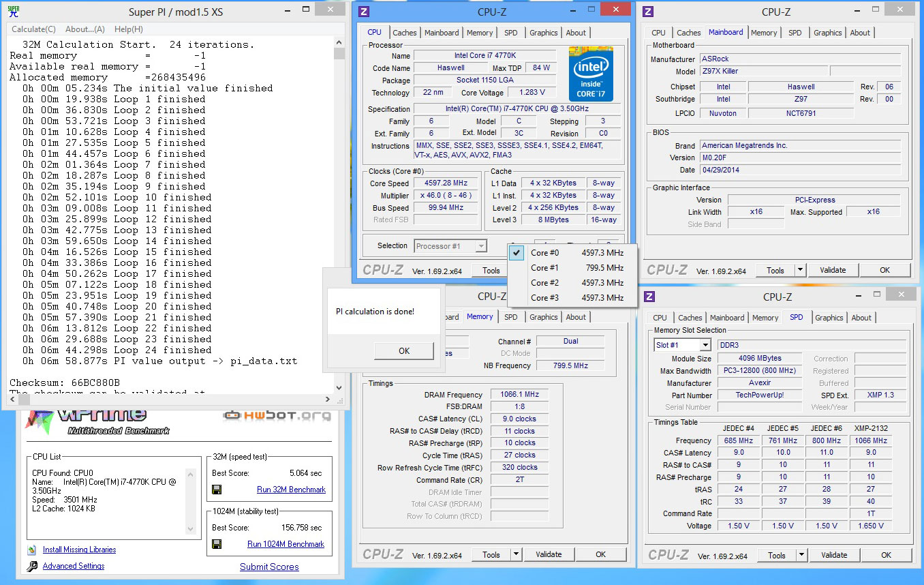Screen dimensions: 924x585
Task: Click the XMP-2132 column header
Action: pos(871,428)
